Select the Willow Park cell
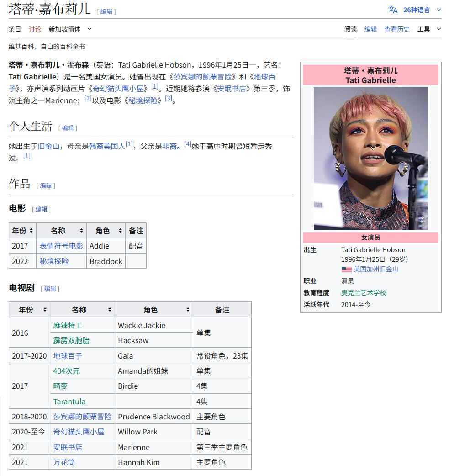Viewport: 449px width, 476px height. point(154,432)
